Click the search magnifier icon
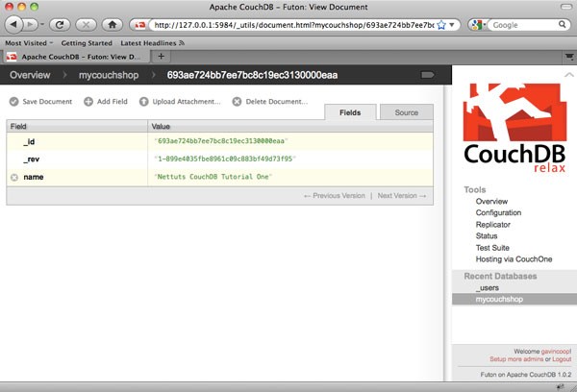 point(563,25)
